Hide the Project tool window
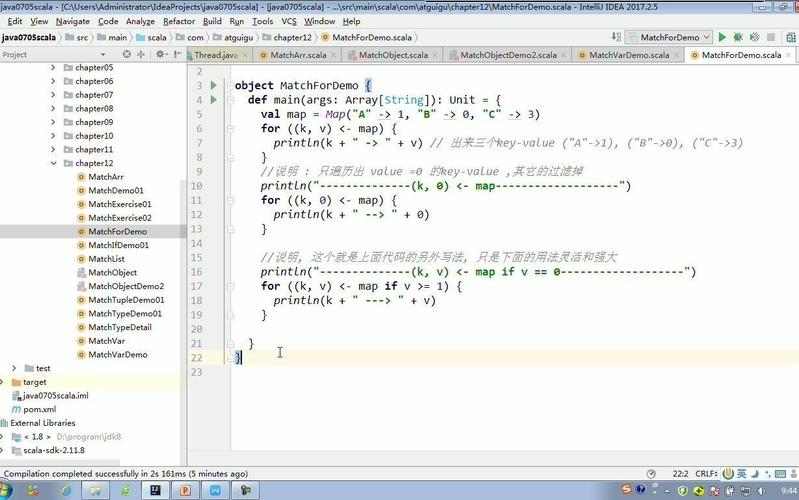The height and width of the screenshot is (500, 799). (179, 55)
